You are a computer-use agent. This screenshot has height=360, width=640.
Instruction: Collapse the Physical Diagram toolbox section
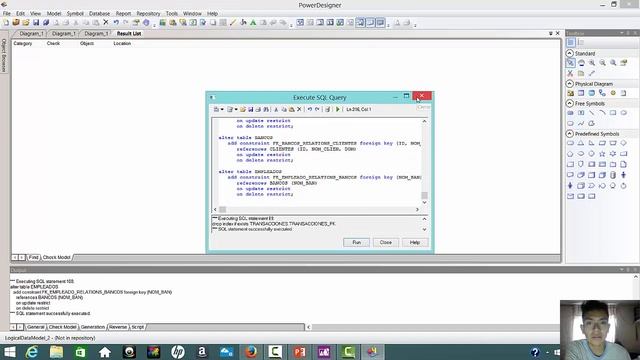[570, 83]
